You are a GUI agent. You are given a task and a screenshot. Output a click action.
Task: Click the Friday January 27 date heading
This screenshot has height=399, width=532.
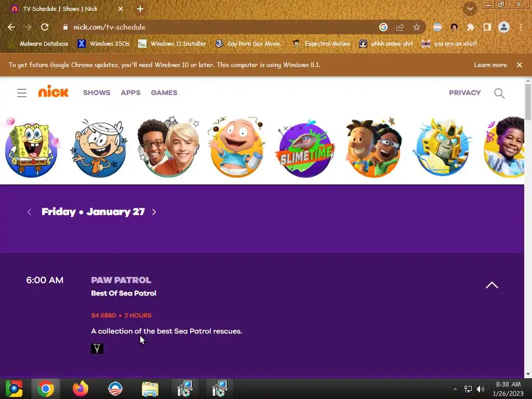click(x=93, y=212)
